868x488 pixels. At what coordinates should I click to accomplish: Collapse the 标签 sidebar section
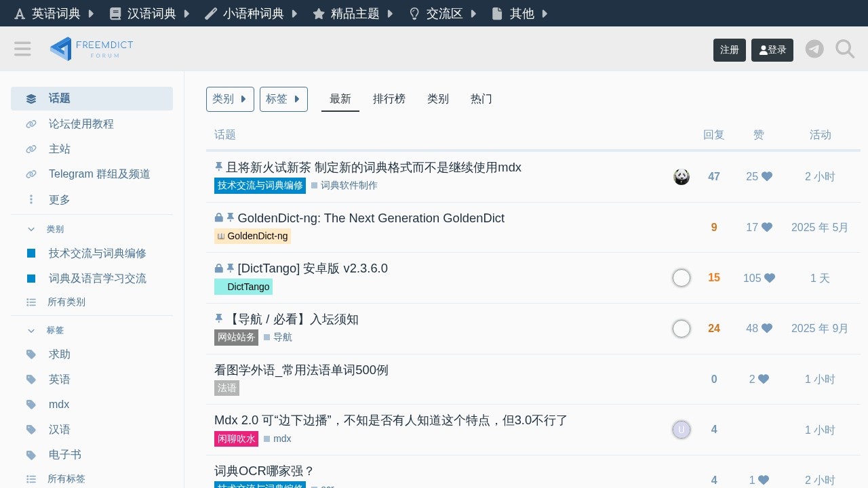tap(31, 330)
